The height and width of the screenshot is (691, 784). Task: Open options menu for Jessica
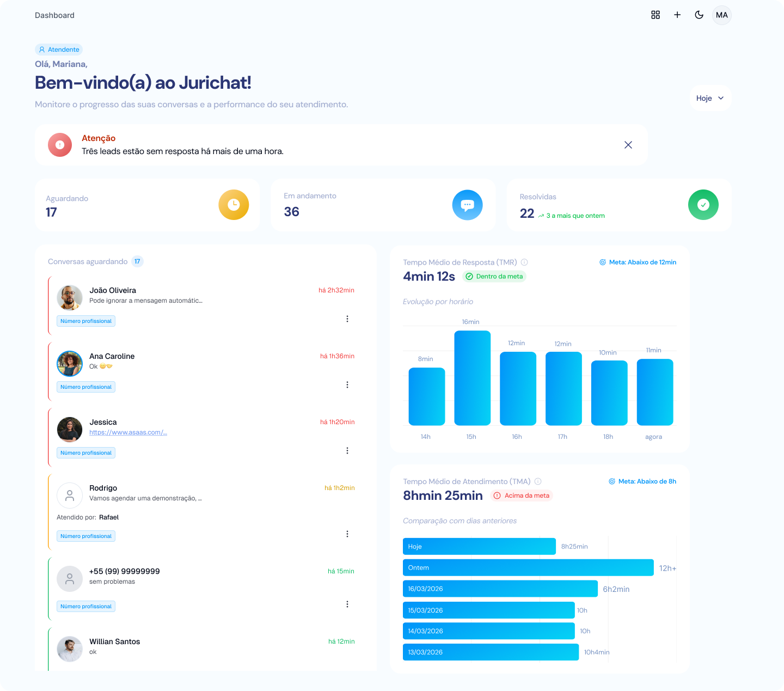point(347,451)
